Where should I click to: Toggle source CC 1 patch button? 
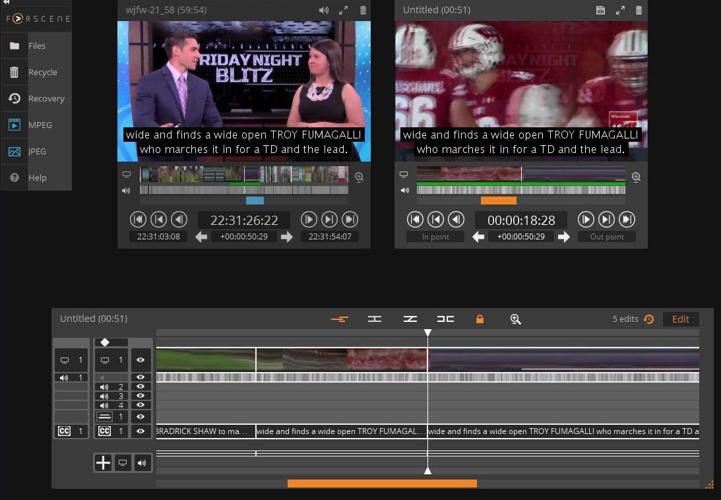coord(71,431)
